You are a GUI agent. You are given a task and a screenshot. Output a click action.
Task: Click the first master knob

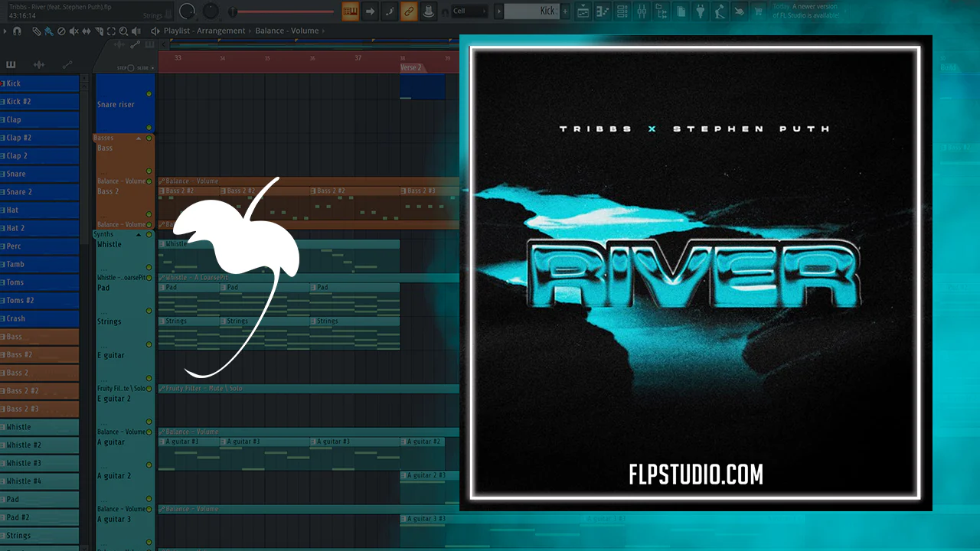(x=187, y=11)
